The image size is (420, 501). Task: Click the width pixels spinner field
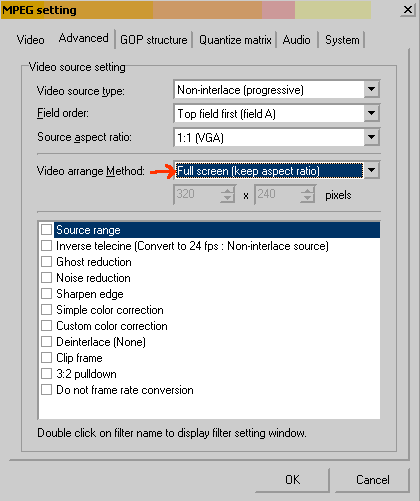[197, 194]
